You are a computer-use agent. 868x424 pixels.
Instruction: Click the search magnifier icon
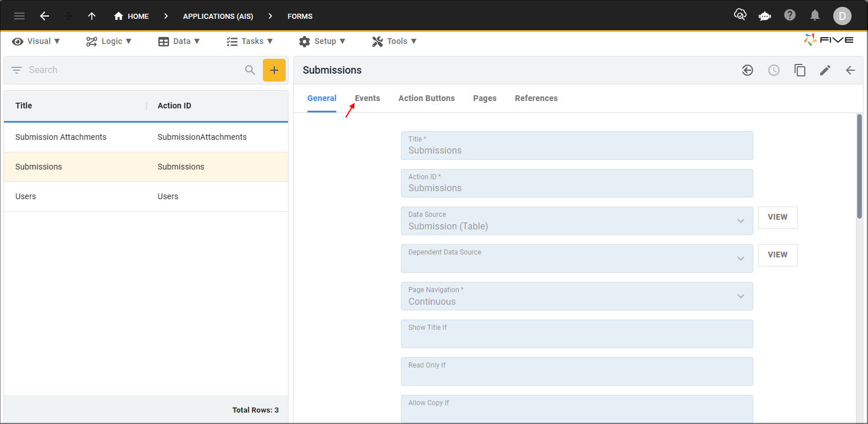[x=250, y=70]
